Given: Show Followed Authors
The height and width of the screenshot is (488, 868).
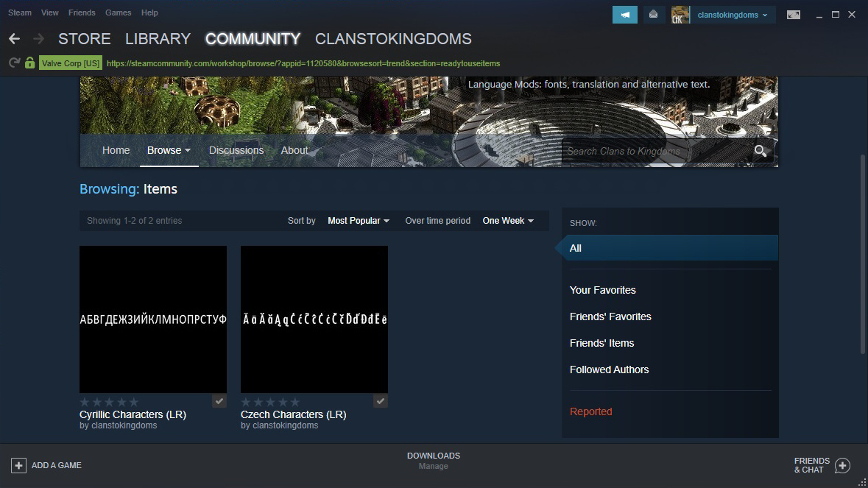Looking at the screenshot, I should tap(609, 369).
